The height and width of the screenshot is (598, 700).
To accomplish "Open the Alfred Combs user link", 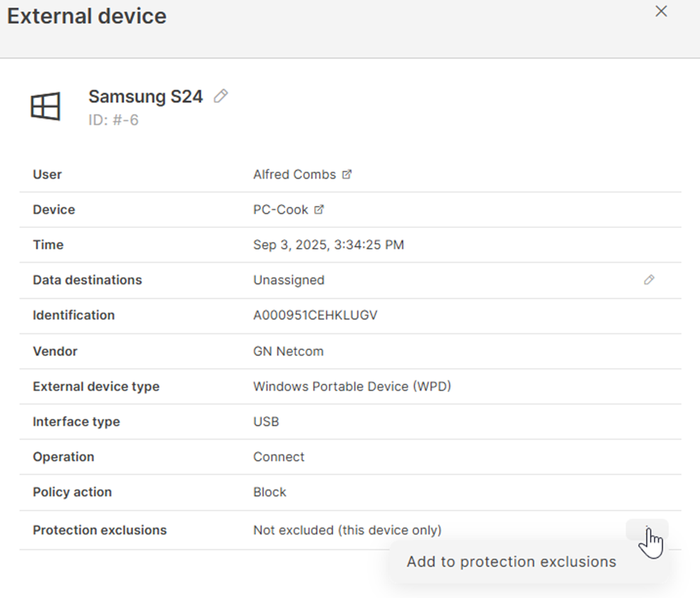I will [x=294, y=175].
